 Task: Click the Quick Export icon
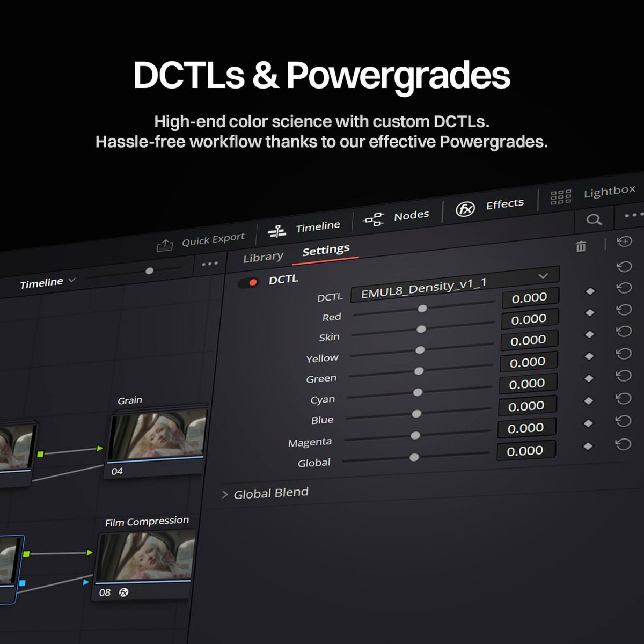[x=165, y=246]
